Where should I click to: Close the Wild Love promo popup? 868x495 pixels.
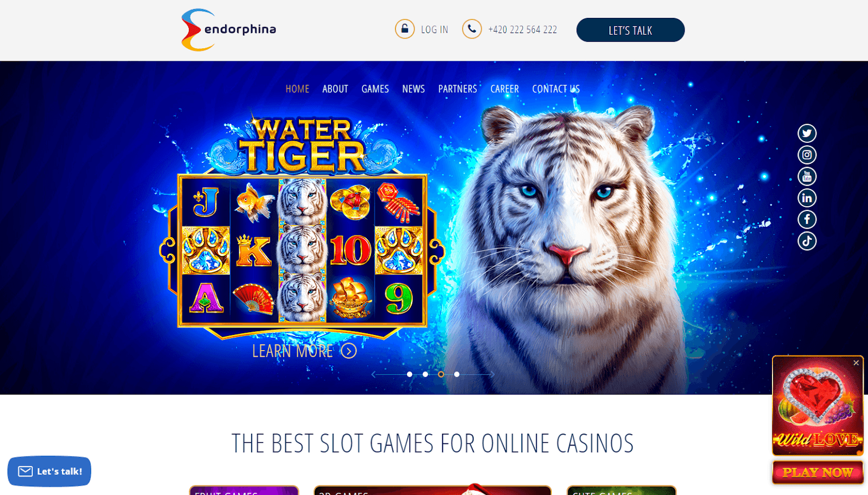point(856,363)
